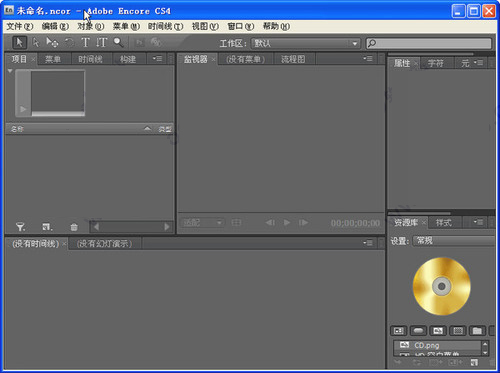Viewport: 500px width, 373px height.
Task: Click the trash icon in Project panel
Action: pyautogui.click(x=74, y=227)
